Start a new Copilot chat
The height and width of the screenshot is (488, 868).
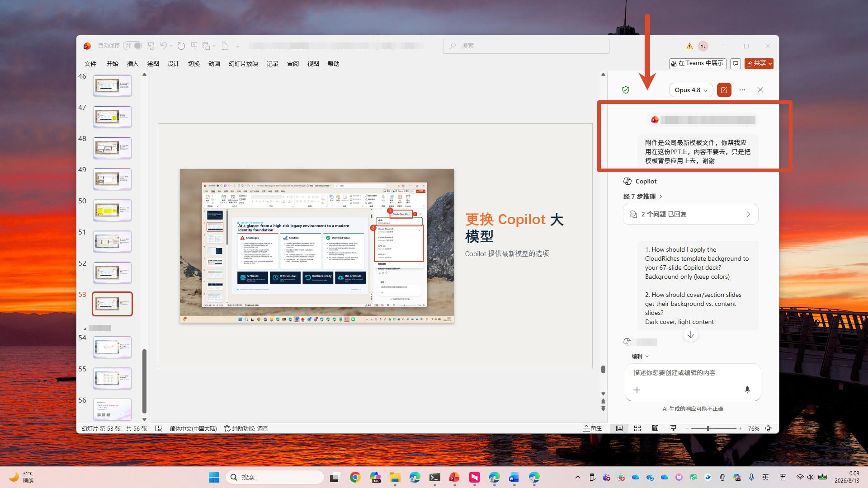[x=724, y=90]
